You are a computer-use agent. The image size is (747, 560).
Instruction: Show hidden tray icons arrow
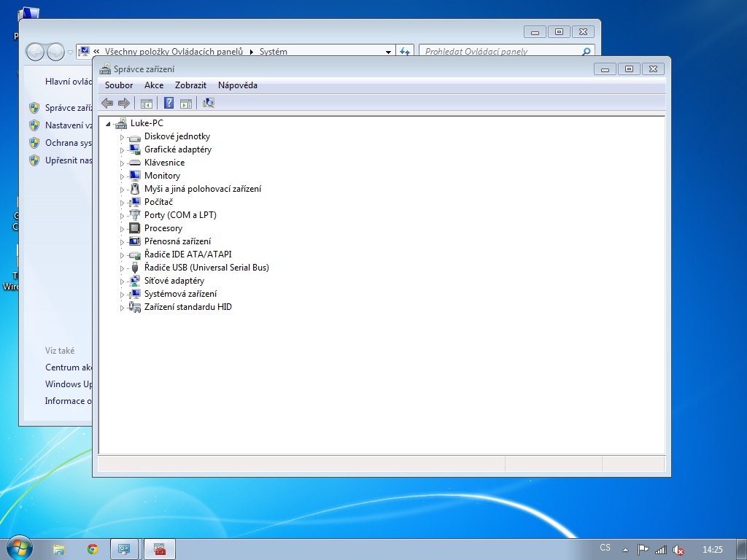click(x=625, y=550)
